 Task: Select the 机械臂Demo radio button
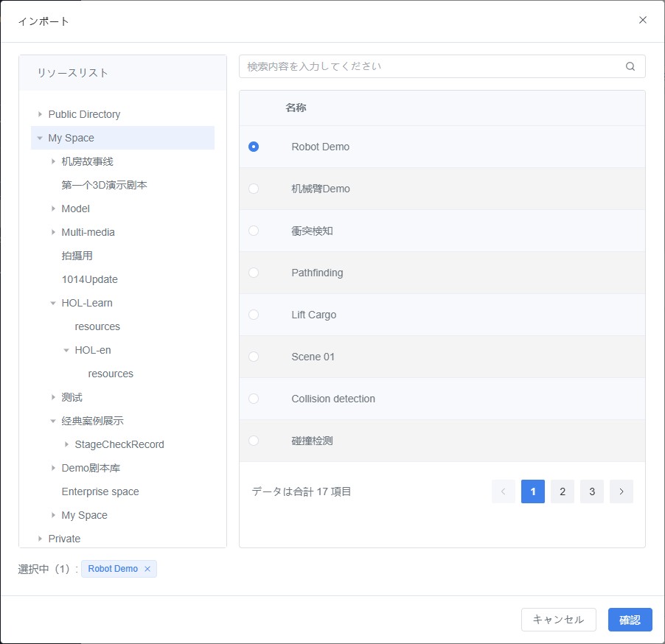254,189
